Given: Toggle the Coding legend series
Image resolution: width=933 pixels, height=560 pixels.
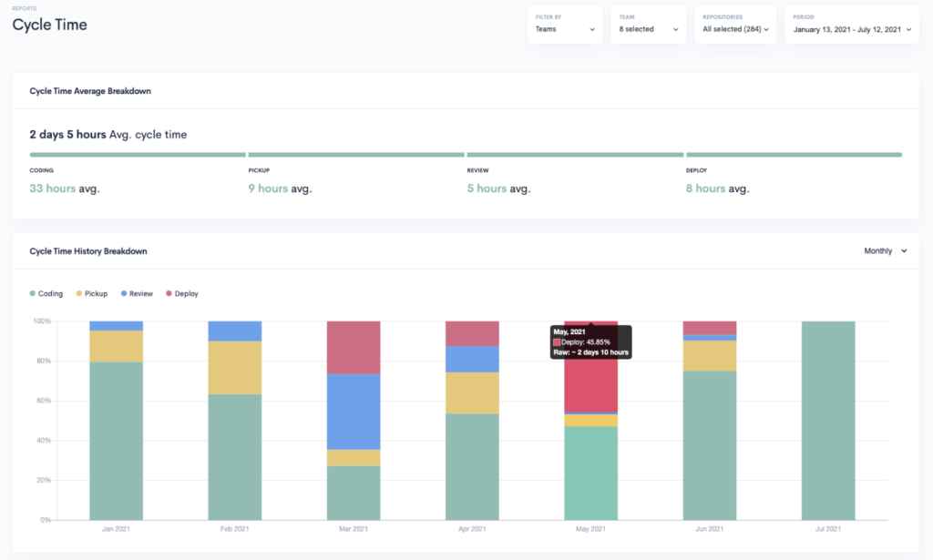Looking at the screenshot, I should click(46, 294).
